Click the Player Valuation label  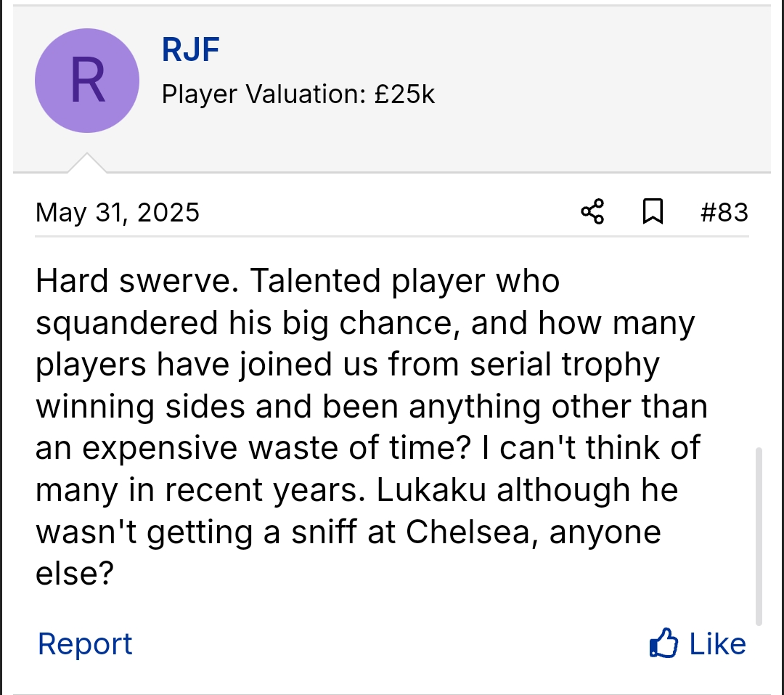pos(264,94)
